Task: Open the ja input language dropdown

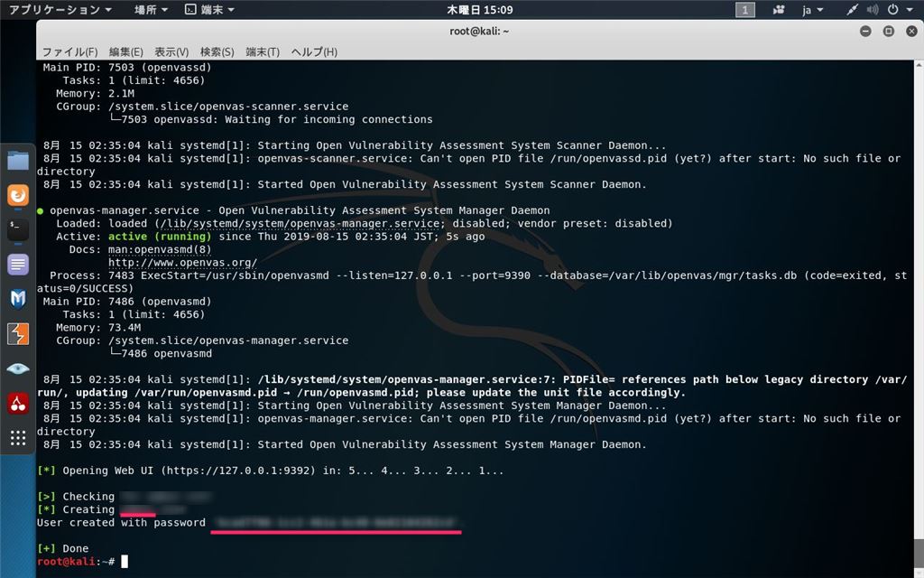Action: point(812,9)
